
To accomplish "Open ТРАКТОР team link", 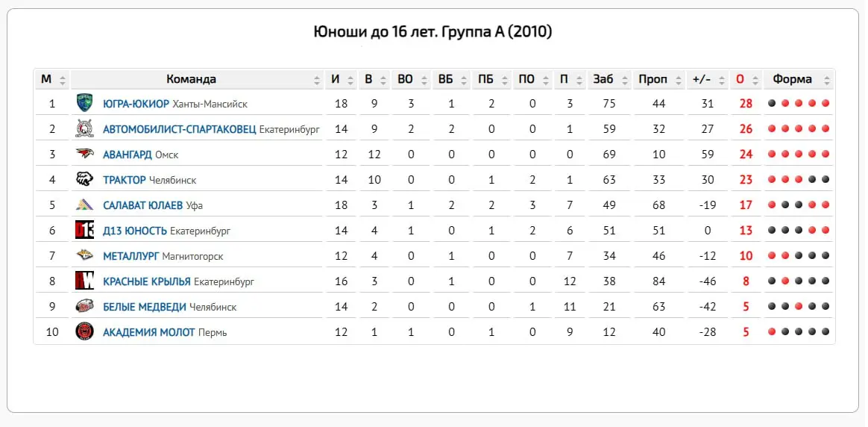I will pos(125,180).
